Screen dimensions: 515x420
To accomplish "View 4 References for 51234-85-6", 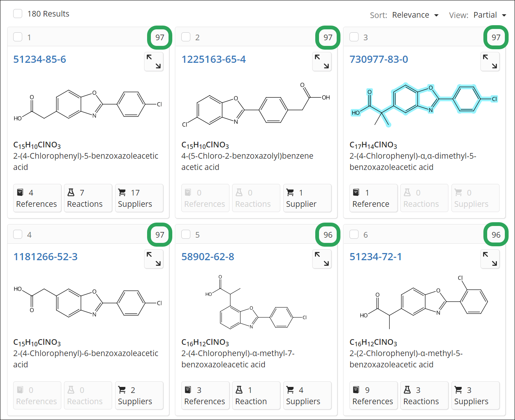I will click(37, 198).
